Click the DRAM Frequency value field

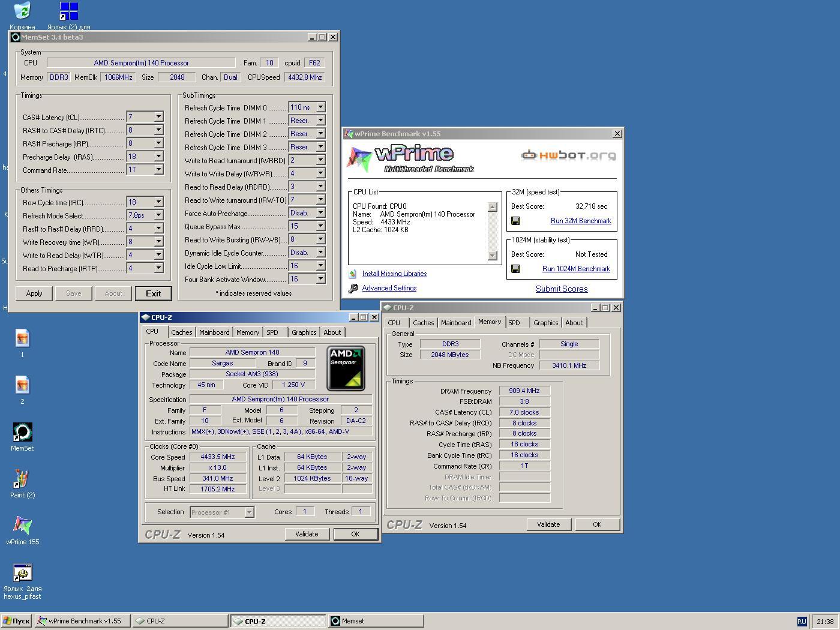tap(524, 391)
